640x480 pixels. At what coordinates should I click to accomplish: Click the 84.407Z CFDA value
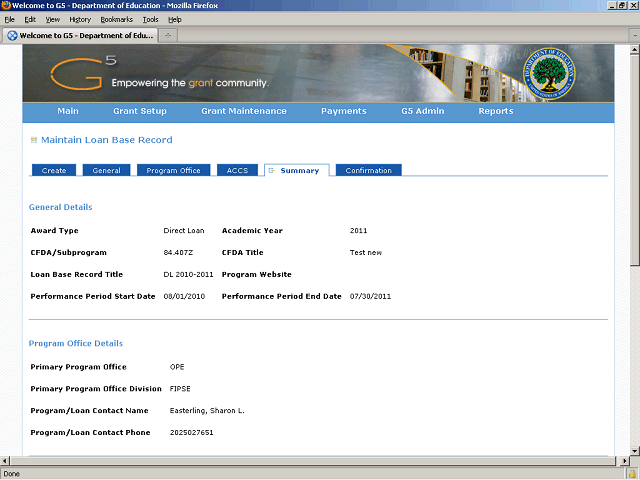pos(178,253)
